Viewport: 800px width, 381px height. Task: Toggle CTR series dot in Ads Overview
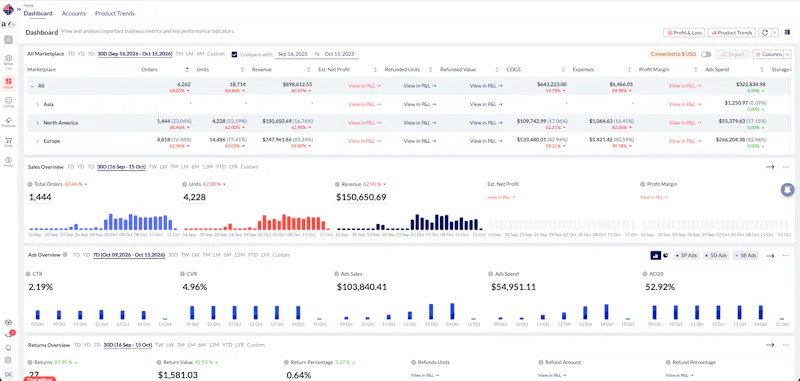(x=28, y=274)
